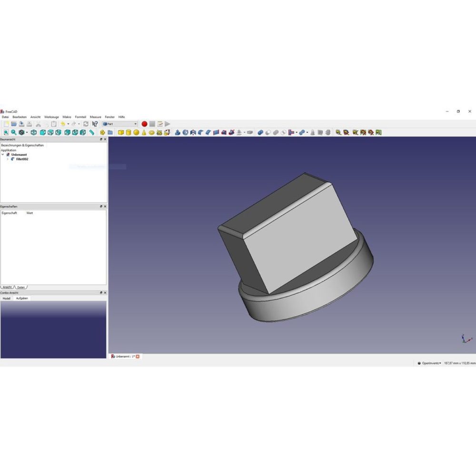Open the Split tools dropdown arrow
The height and width of the screenshot is (476, 476).
click(307, 132)
